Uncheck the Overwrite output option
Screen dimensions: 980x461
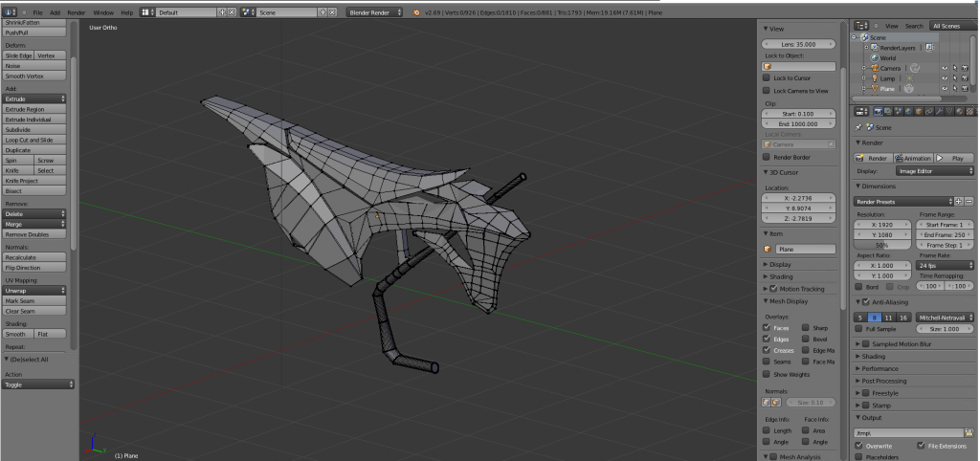click(858, 446)
